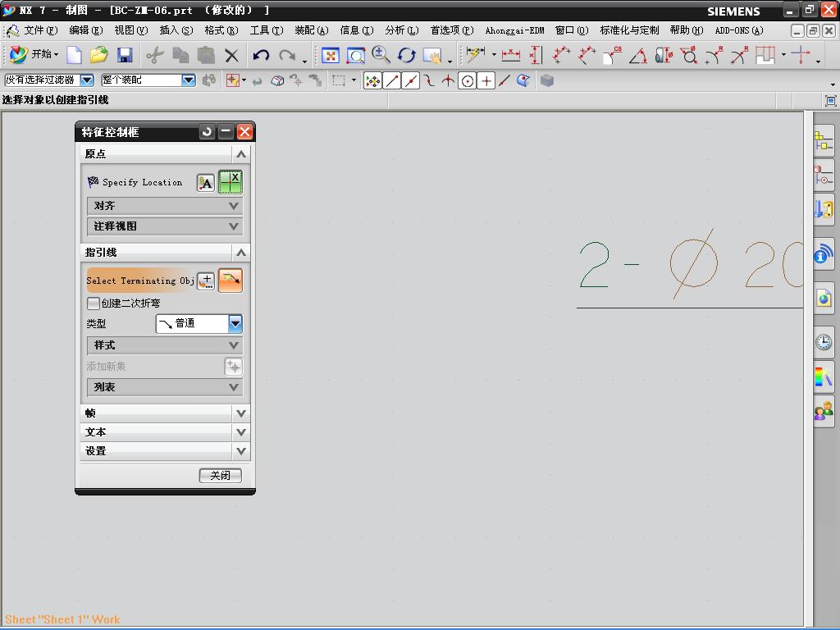The height and width of the screenshot is (630, 840).
Task: Undo the last action
Action: [261, 55]
